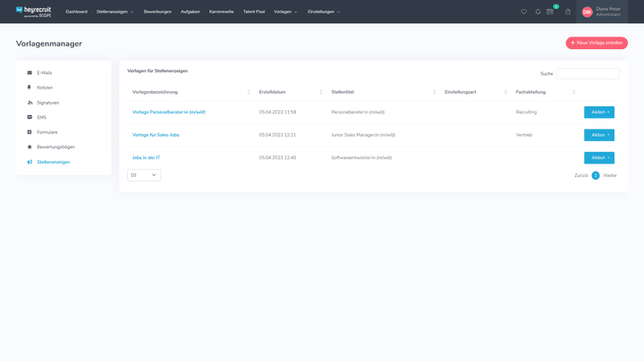Go to Bewerbungen in top navigation

(157, 12)
